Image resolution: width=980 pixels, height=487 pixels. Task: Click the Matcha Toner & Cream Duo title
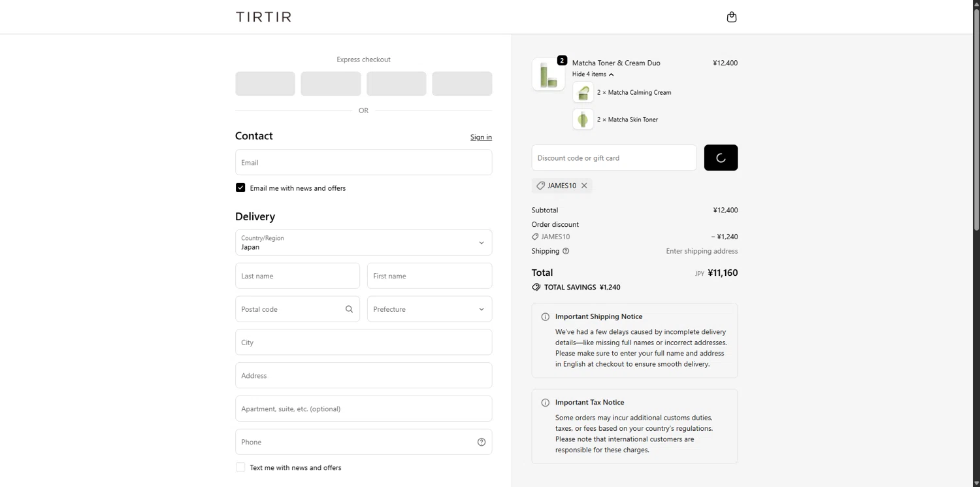[616, 63]
